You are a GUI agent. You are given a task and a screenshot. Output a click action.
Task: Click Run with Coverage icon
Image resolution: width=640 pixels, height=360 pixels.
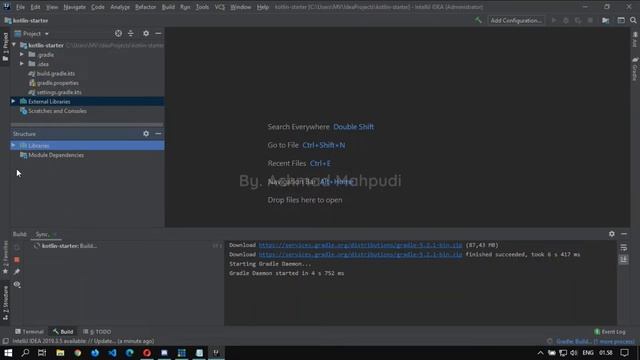[x=578, y=20]
